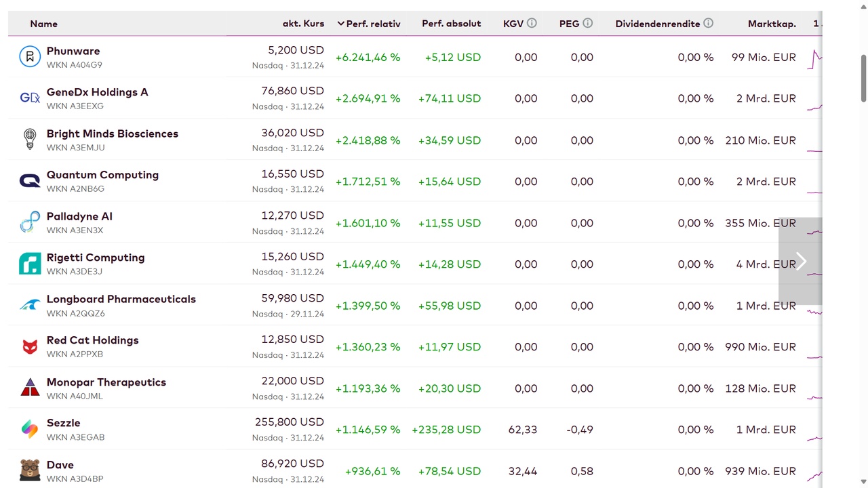Screen dimensions: 868x488
Task: Open Quantum Computing stock page
Action: [x=102, y=175]
